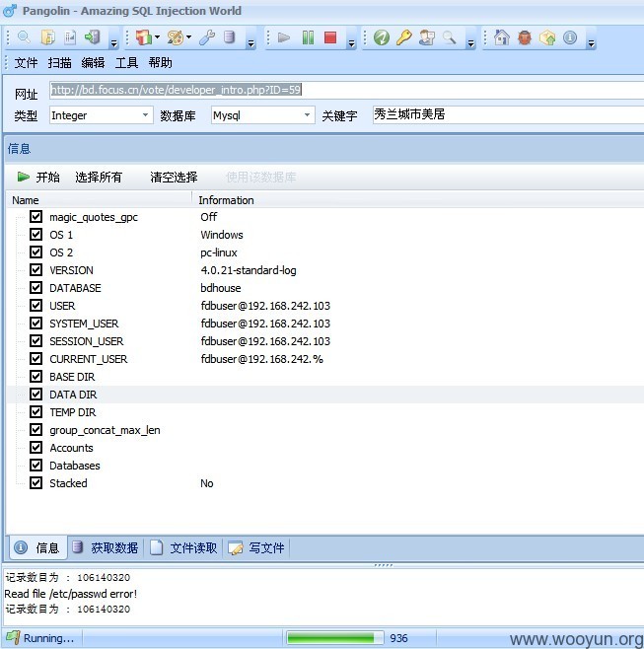The height and width of the screenshot is (649, 644).
Task: Click the box with up arrow icon
Action: (547, 37)
